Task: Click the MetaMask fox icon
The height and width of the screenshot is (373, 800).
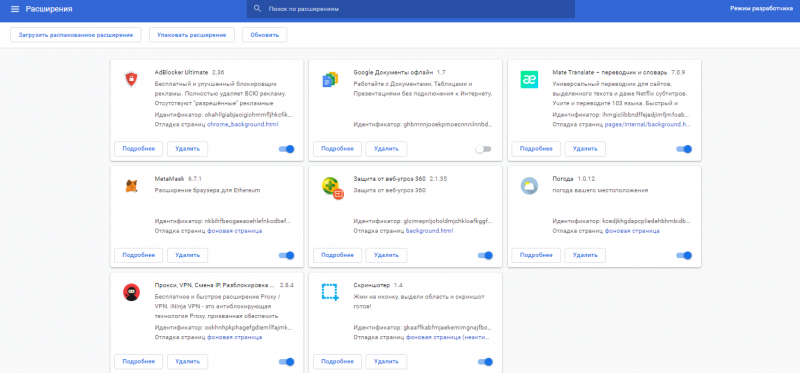Action: click(131, 186)
